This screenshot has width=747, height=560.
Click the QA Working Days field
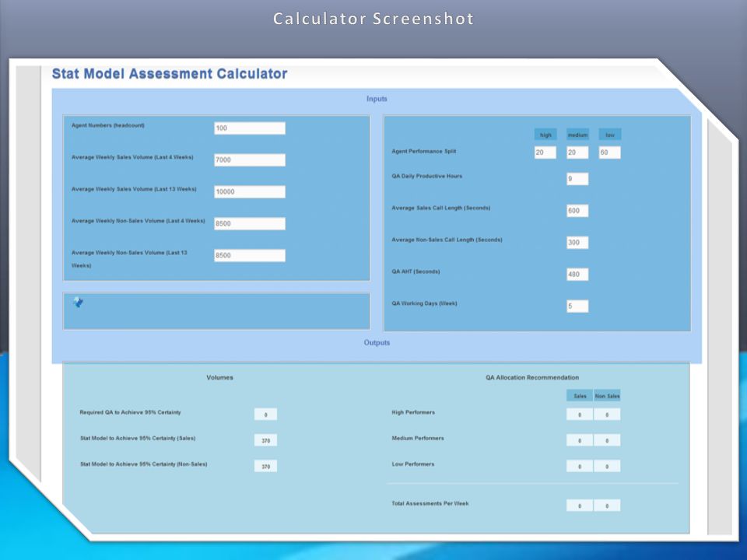(x=577, y=306)
